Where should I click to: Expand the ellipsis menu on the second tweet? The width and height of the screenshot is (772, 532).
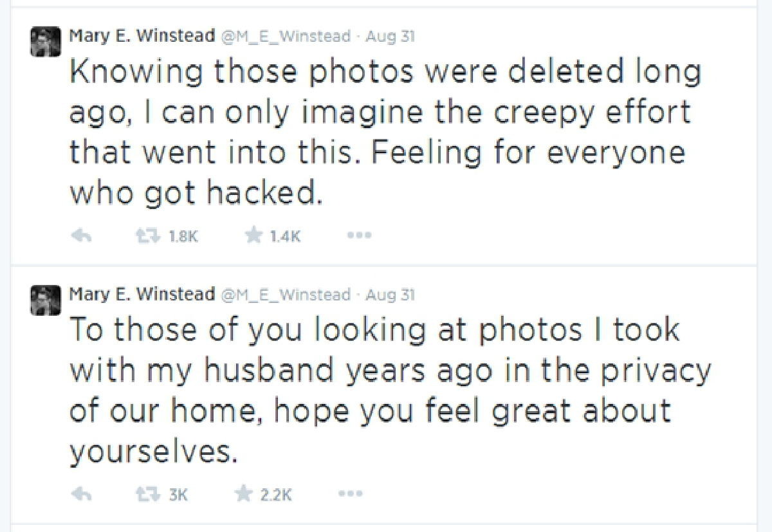(350, 493)
